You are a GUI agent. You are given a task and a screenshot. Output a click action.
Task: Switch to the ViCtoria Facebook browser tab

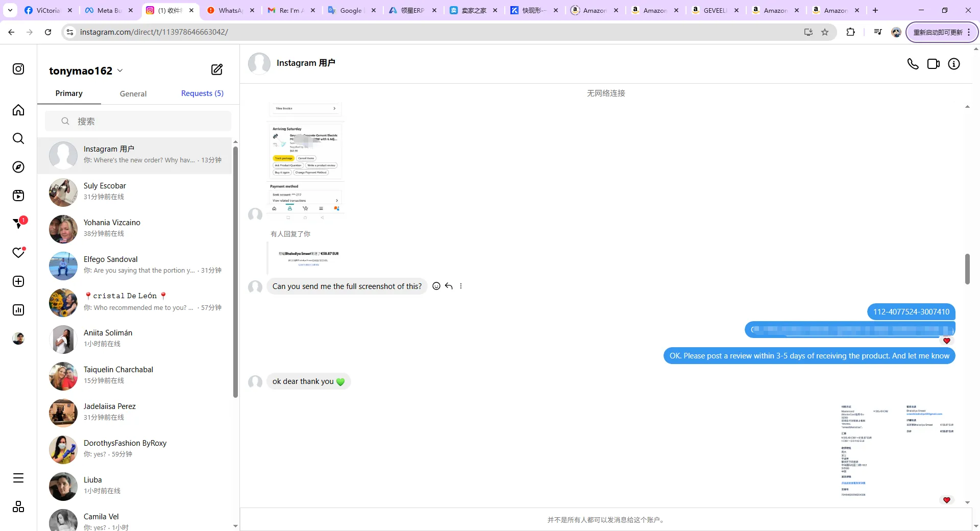48,10
